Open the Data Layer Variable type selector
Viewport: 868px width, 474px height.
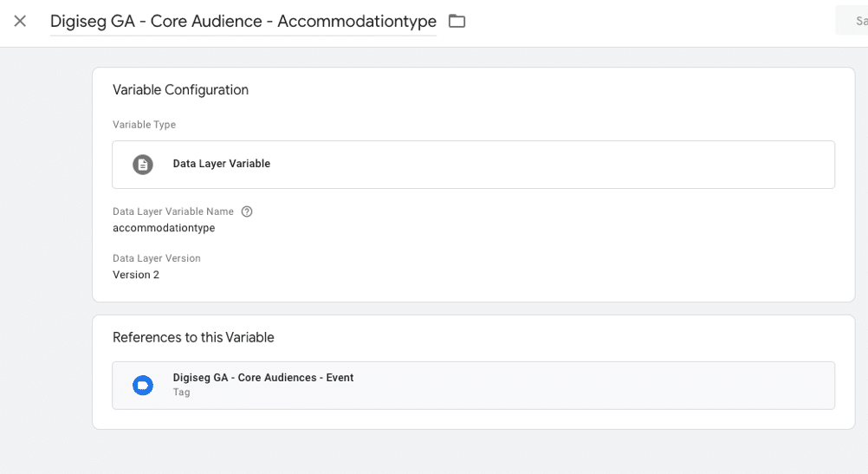click(x=473, y=165)
